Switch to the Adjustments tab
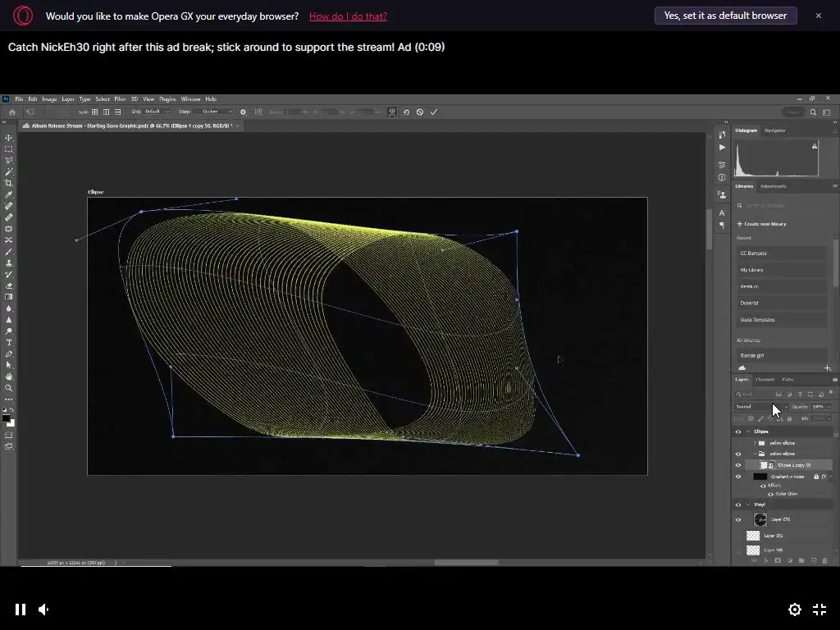Viewport: 840px width, 630px height. 773,186
